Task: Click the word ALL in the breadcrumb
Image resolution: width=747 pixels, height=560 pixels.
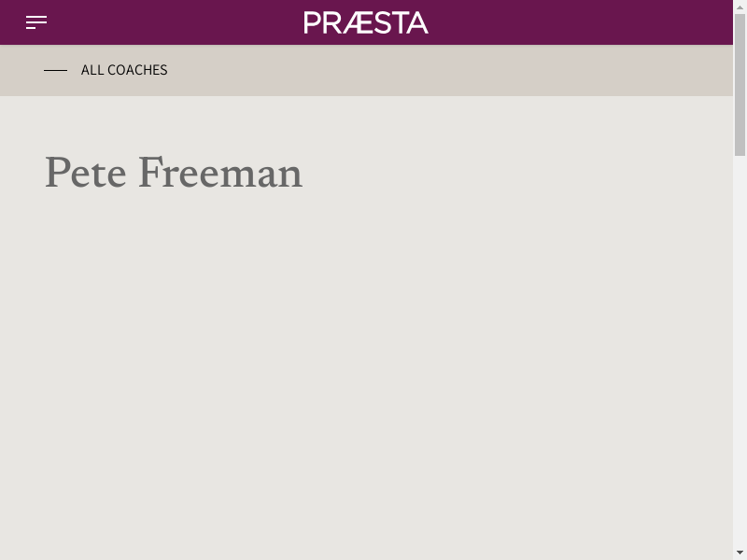Action: [x=92, y=70]
